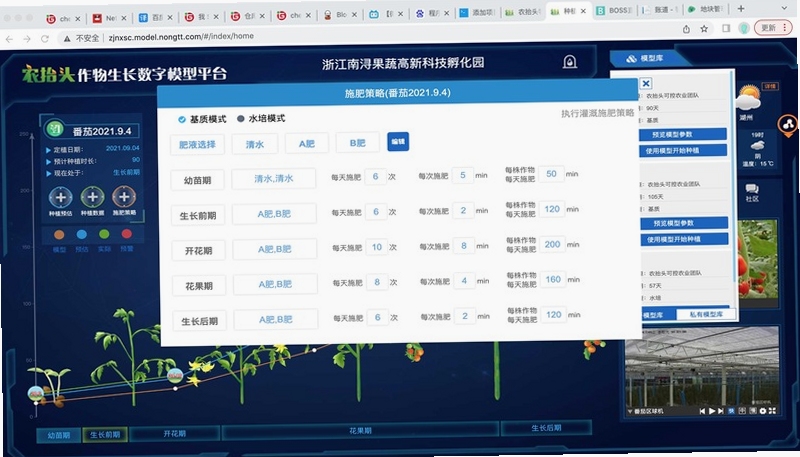
Task: Click the blue 预估 legend dot
Action: 82,234
